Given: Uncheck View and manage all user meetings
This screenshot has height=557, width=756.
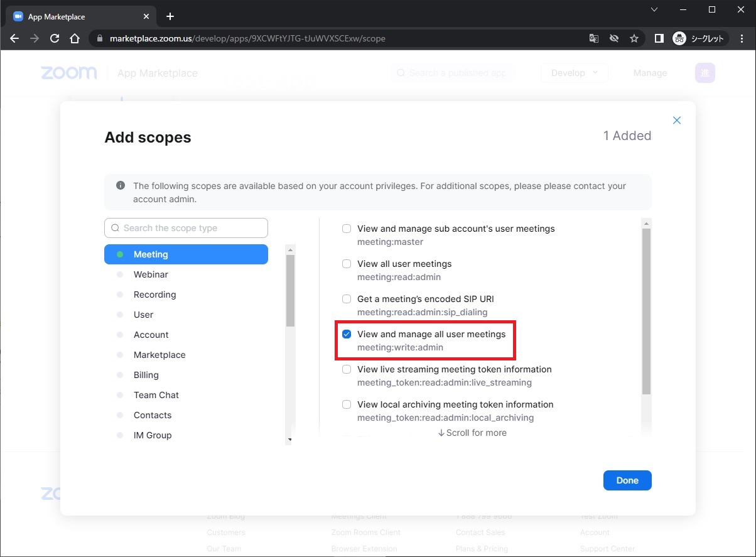Looking at the screenshot, I should pyautogui.click(x=347, y=334).
